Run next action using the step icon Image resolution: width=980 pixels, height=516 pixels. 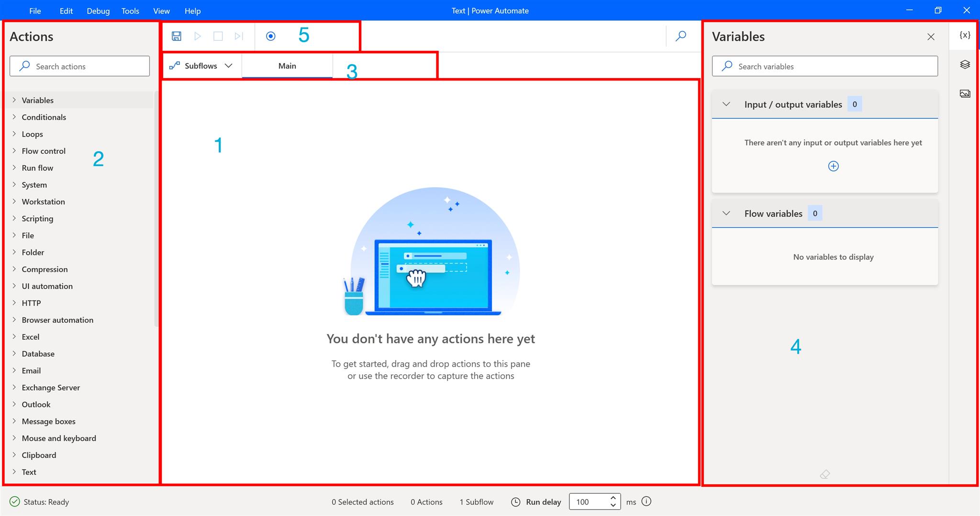tap(239, 36)
